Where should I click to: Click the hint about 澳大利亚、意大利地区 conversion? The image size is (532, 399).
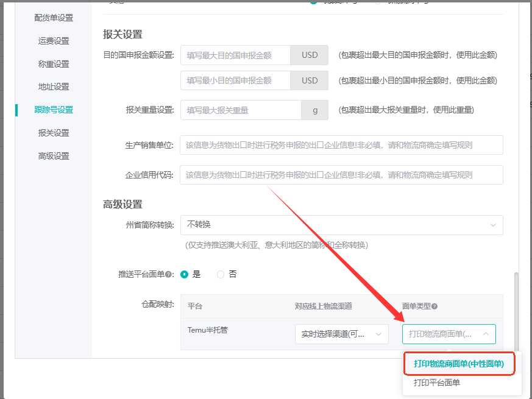click(277, 245)
